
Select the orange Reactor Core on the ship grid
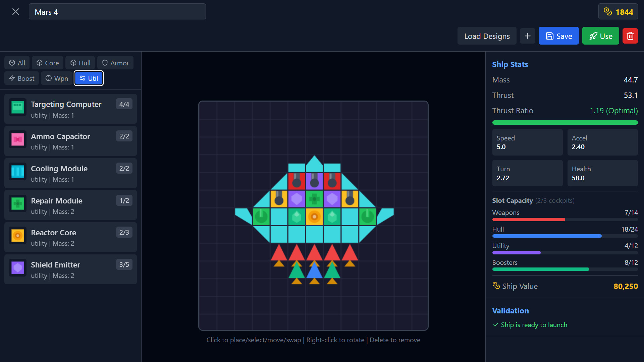click(314, 217)
